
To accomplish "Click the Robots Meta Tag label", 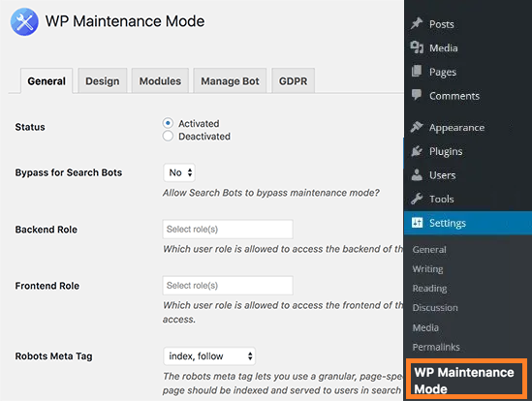I will pyautogui.click(x=53, y=356).
